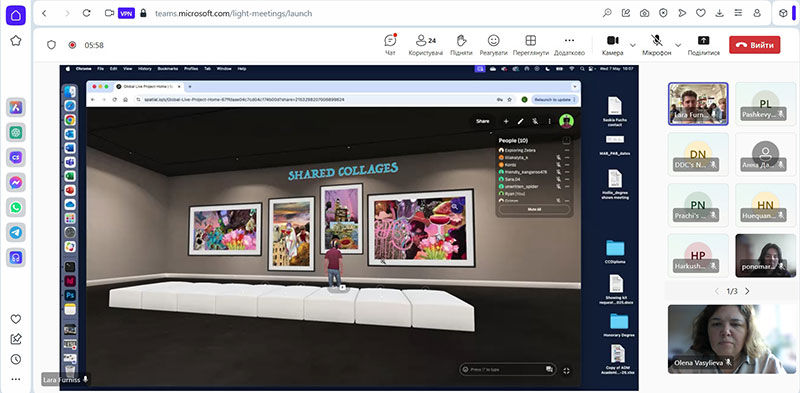Open the reactions menu (Реагувати)
This screenshot has width=800, height=393.
coord(493,44)
